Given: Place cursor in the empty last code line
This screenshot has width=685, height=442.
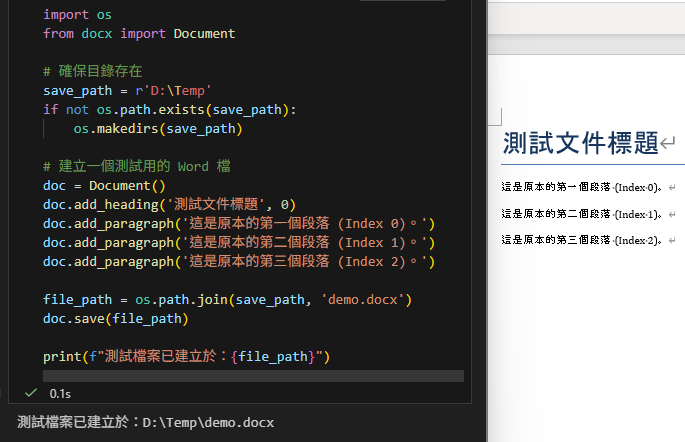Looking at the screenshot, I should tap(250, 376).
